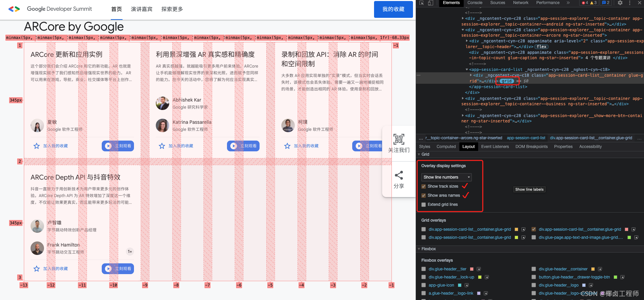Click the Google Developers logo in page header
The width and height of the screenshot is (644, 300).
(x=14, y=9)
